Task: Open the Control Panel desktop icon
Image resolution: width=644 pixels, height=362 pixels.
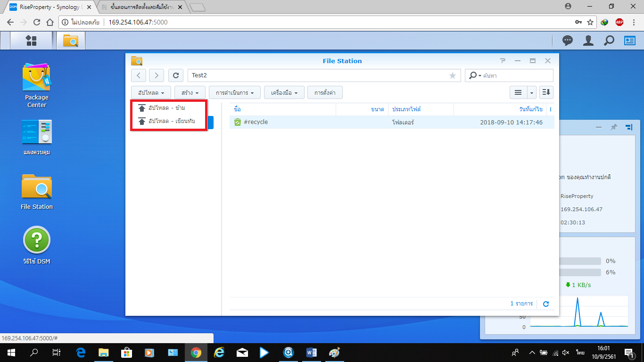Action: 36,132
